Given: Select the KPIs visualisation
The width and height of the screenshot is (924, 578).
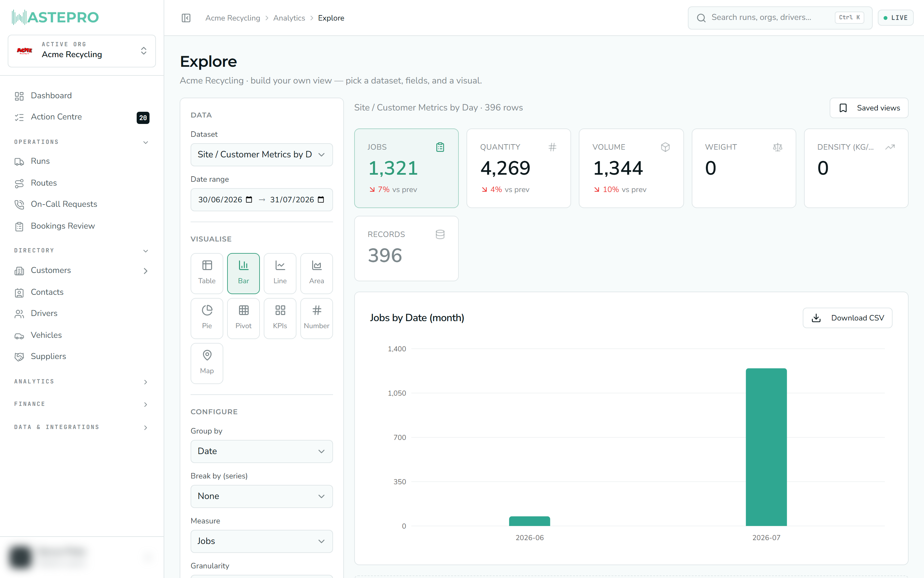Looking at the screenshot, I should click(280, 319).
